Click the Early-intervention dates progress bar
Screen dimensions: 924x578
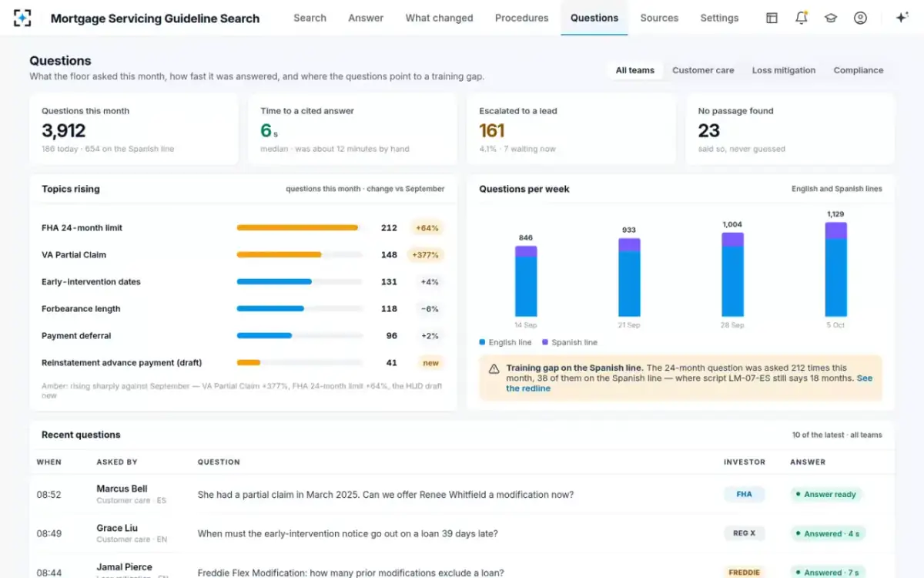click(x=300, y=282)
